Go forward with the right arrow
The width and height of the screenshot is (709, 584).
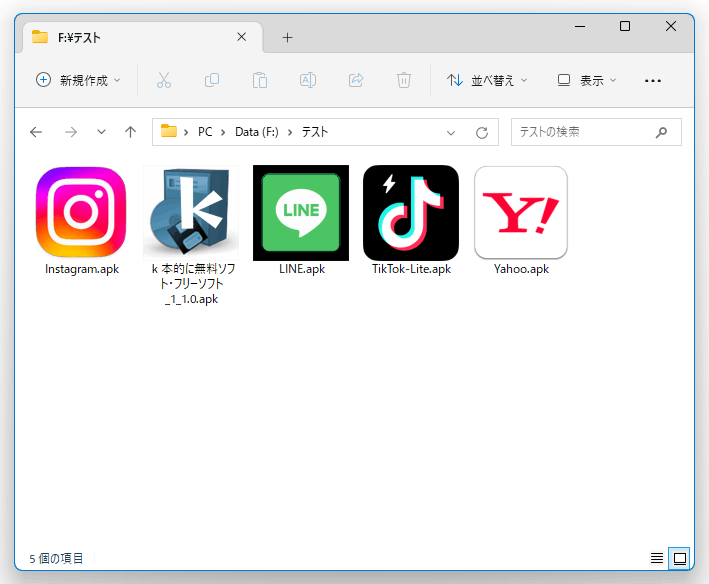(71, 132)
